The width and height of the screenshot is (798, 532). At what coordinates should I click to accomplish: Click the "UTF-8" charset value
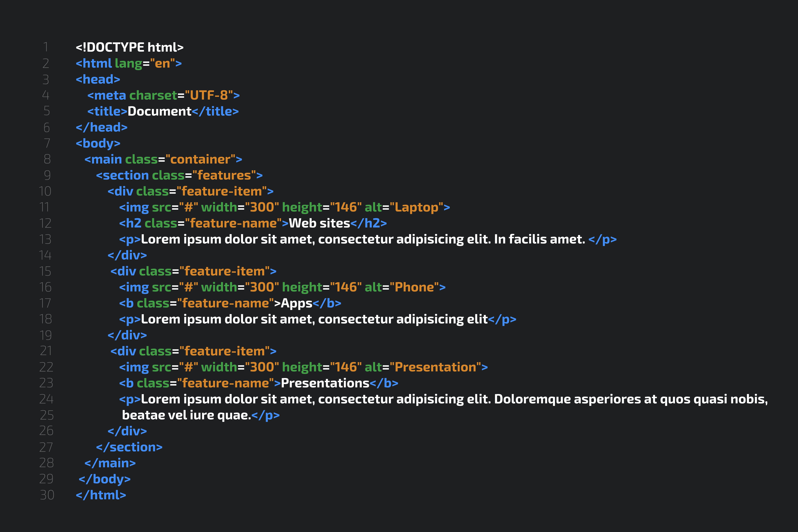click(x=209, y=95)
